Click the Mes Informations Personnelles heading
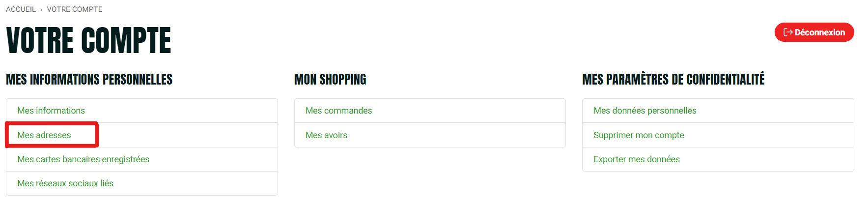Screen dimensions: 868x203 (x=89, y=80)
